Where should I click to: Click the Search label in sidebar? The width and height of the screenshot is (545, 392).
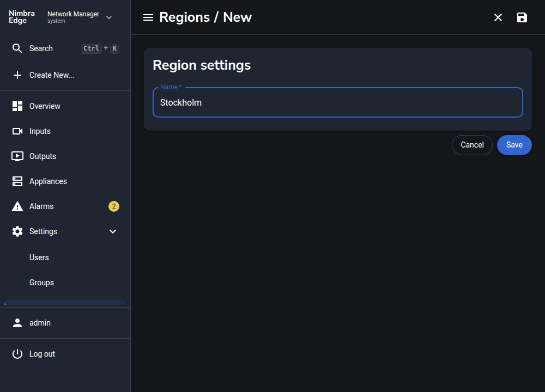click(x=41, y=48)
